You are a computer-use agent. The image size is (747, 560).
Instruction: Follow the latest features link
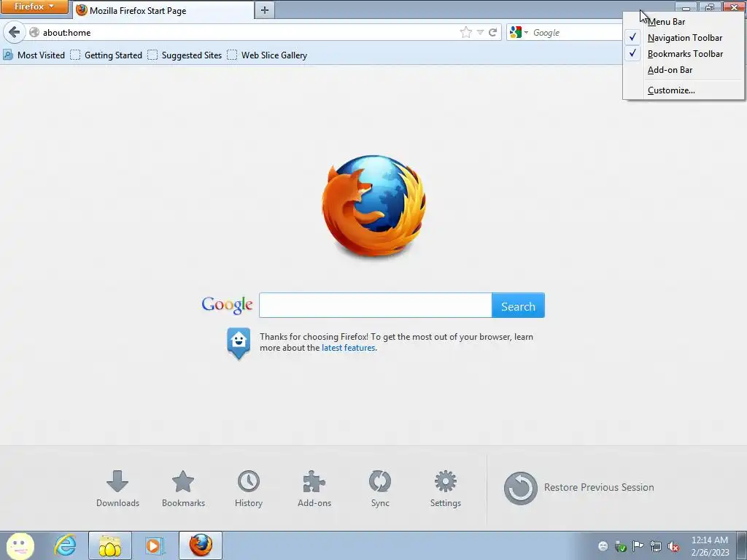[348, 348]
